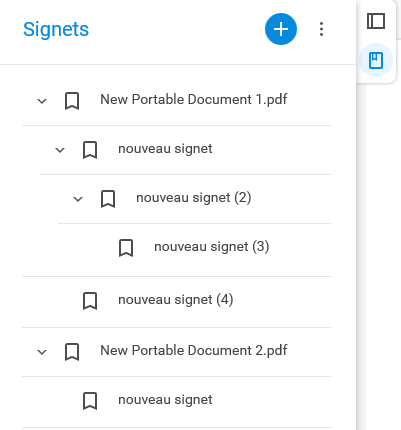Image resolution: width=401 pixels, height=430 pixels.
Task: Click the Signets panel title
Action: pyautogui.click(x=56, y=29)
